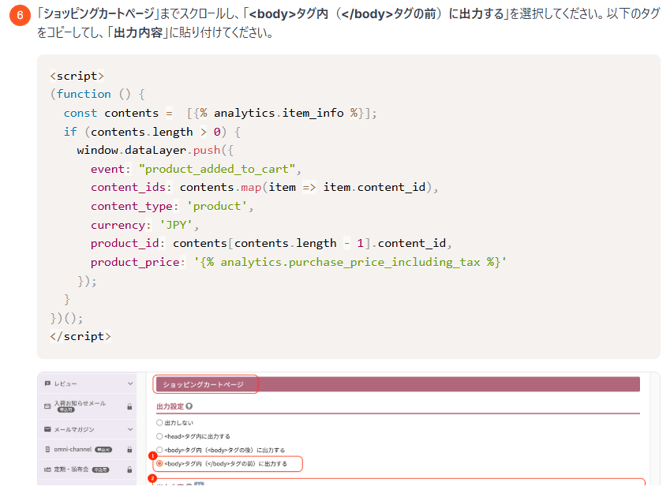Select output before closing </body> tag radio

coord(160,464)
